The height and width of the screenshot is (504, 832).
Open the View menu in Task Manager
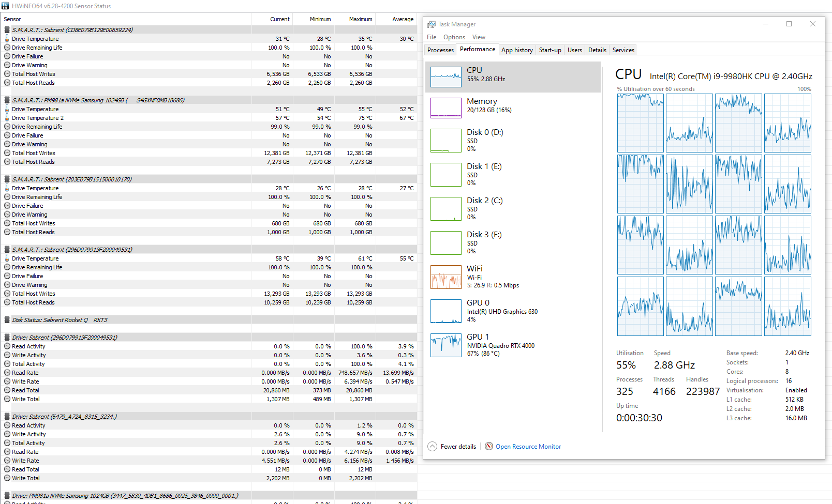point(479,37)
